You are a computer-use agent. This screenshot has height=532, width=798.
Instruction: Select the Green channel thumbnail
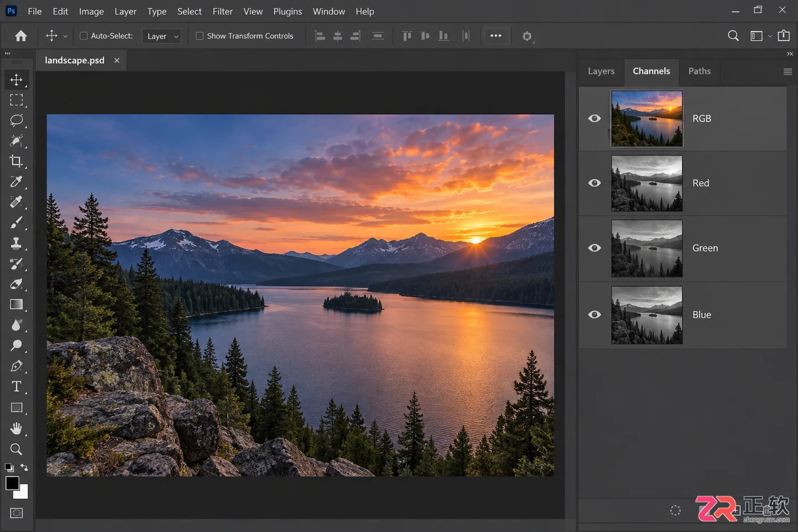[647, 248]
